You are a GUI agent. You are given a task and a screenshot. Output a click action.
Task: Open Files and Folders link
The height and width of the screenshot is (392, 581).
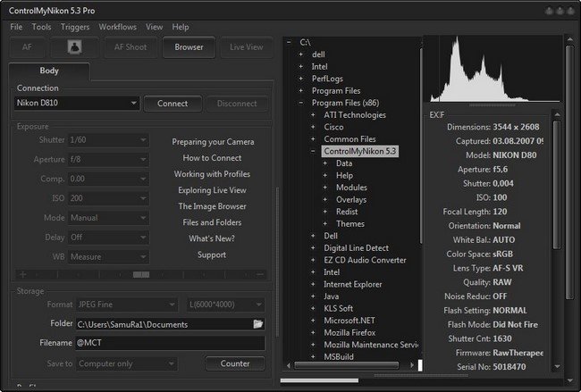pyautogui.click(x=212, y=222)
